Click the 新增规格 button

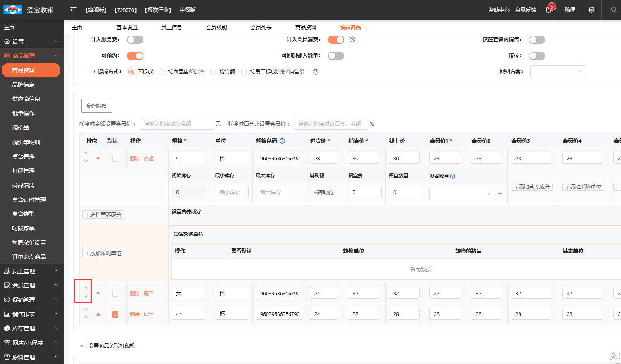(x=97, y=106)
